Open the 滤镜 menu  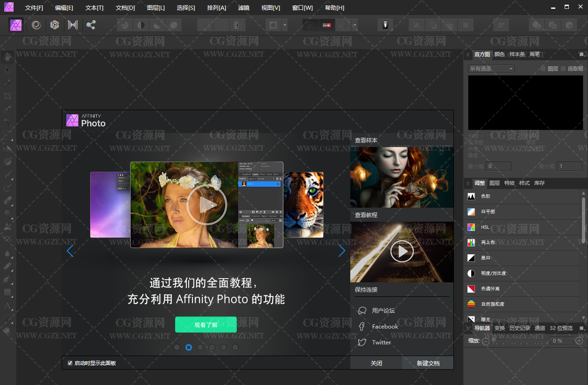(x=243, y=8)
